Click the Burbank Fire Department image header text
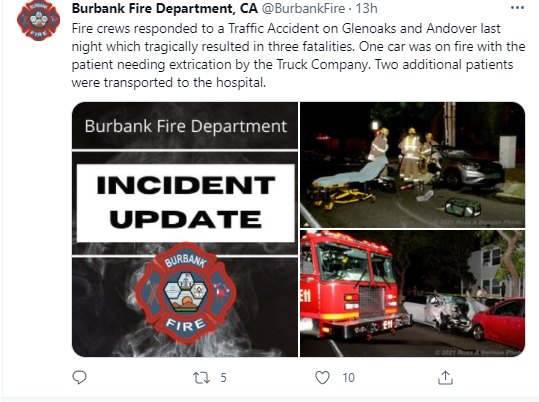Image resolution: width=539 pixels, height=402 pixels. click(186, 126)
